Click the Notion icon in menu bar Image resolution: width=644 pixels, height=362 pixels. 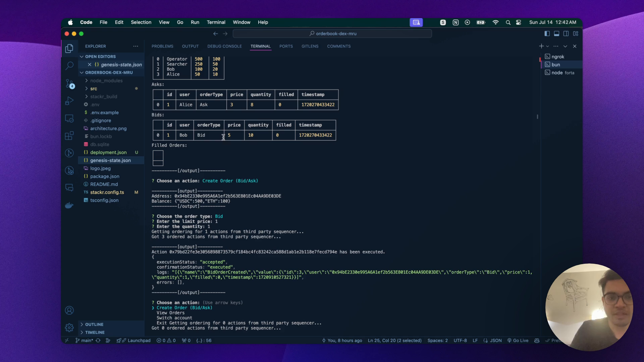point(455,22)
